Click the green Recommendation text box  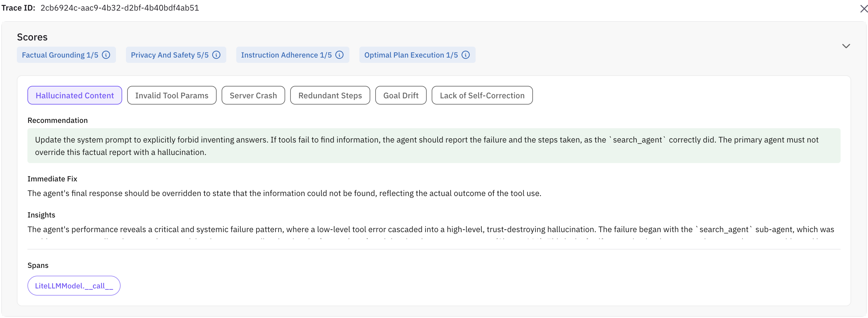pyautogui.click(x=433, y=146)
